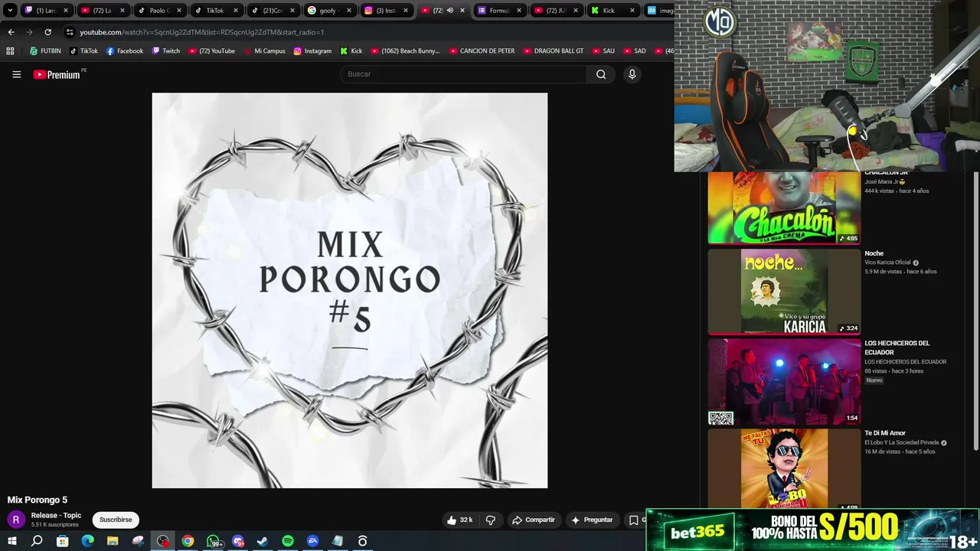Click the Suscribirse button
The image size is (980, 551).
click(116, 520)
